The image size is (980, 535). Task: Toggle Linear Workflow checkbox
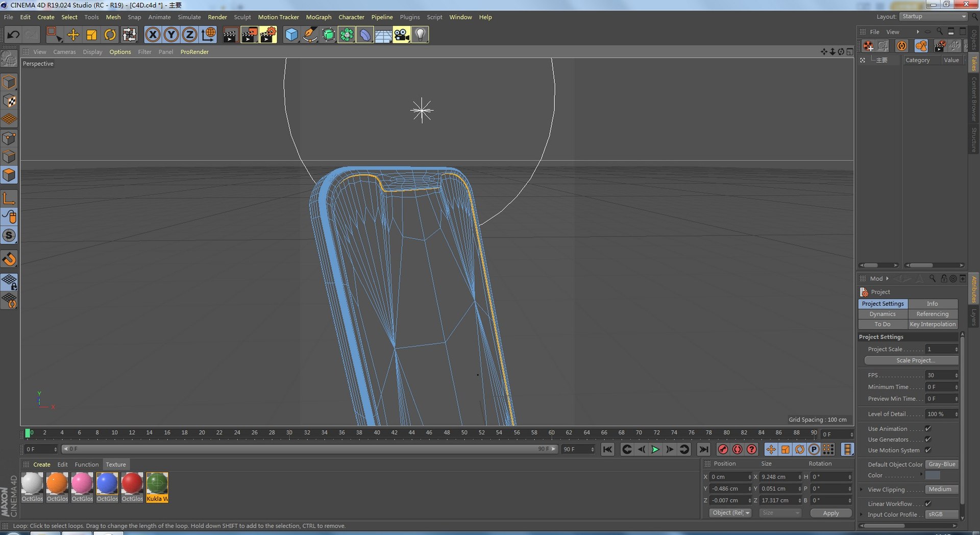(x=928, y=504)
